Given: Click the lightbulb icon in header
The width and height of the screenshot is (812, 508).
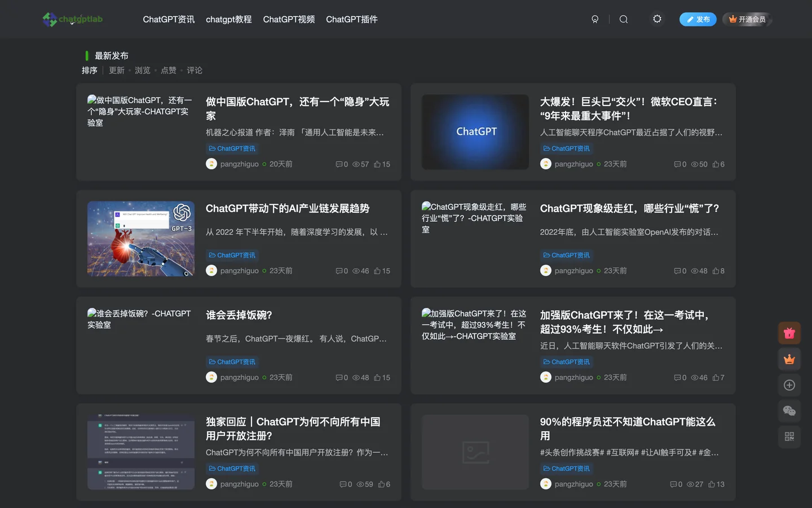Looking at the screenshot, I should pyautogui.click(x=595, y=19).
